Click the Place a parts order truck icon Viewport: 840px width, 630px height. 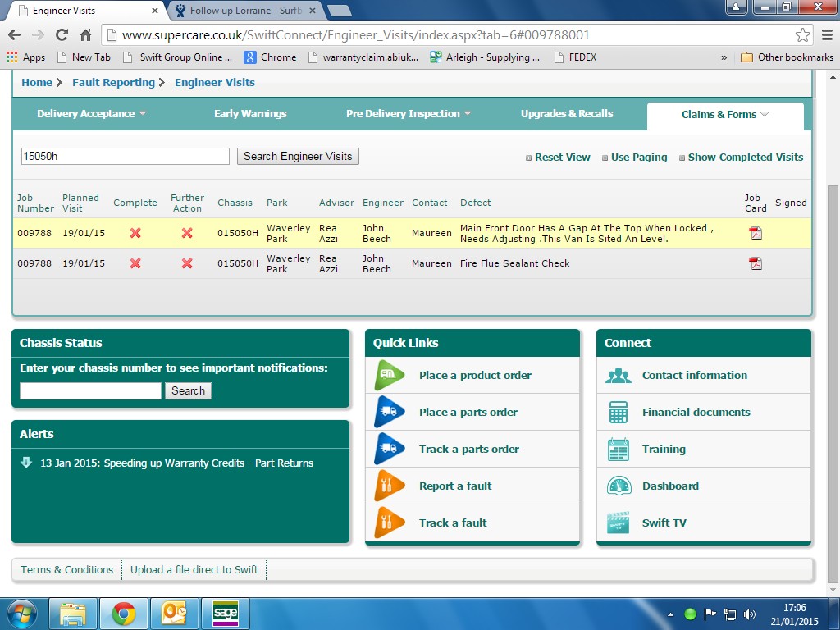point(389,412)
